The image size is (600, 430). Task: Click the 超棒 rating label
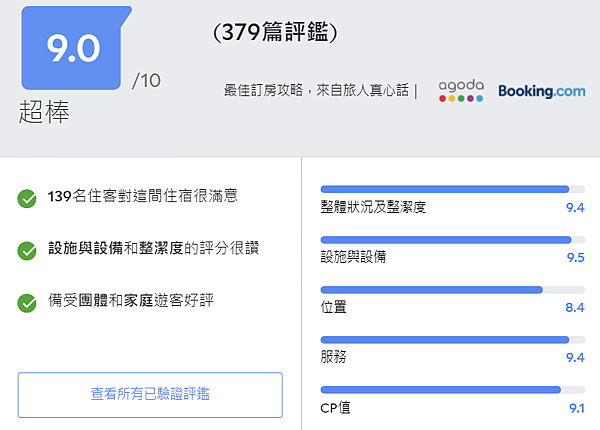pyautogui.click(x=44, y=113)
